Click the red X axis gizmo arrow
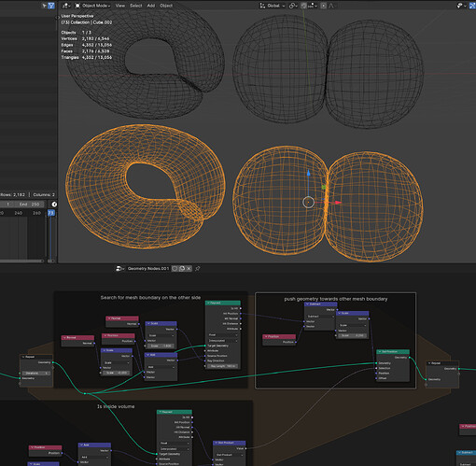The image size is (476, 466). pyautogui.click(x=338, y=203)
